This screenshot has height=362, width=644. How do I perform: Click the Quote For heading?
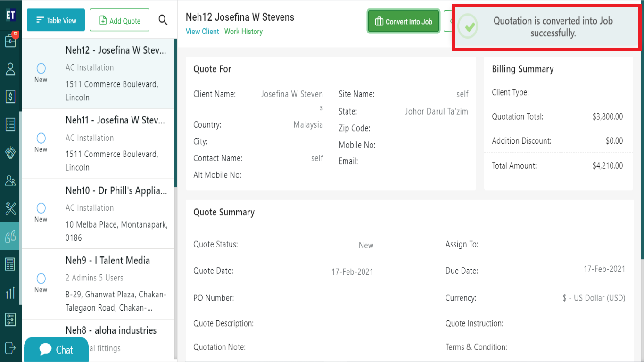(x=212, y=69)
